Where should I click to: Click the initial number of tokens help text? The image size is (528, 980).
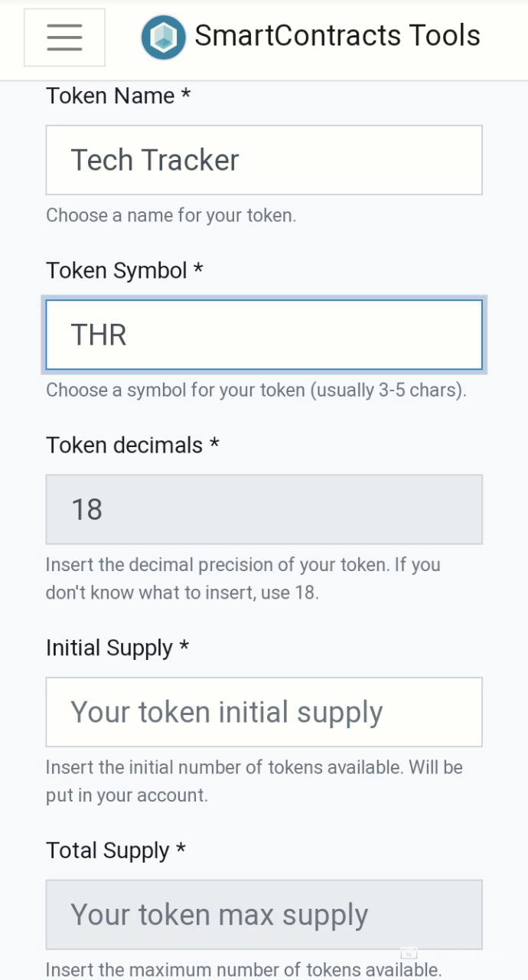point(253,781)
